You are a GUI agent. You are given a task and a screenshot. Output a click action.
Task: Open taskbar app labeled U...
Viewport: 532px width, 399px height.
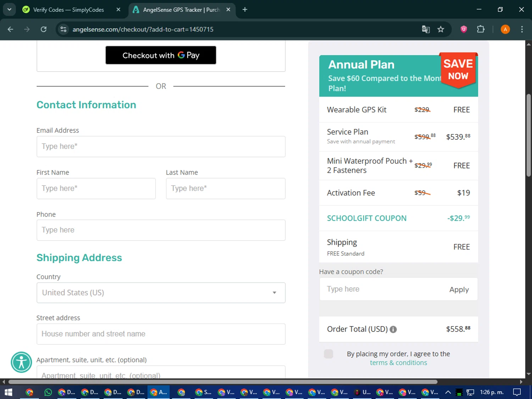pyautogui.click(x=362, y=392)
